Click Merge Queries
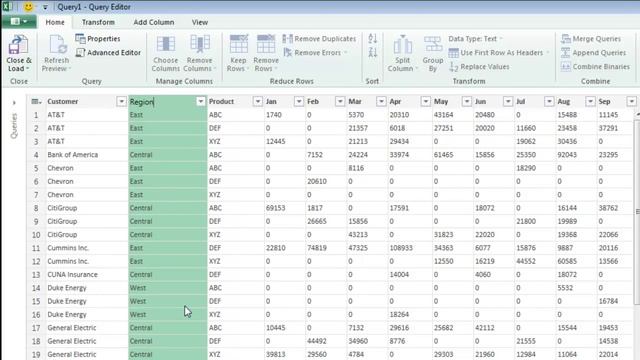Image resolution: width=640 pixels, height=360 pixels. click(x=591, y=39)
